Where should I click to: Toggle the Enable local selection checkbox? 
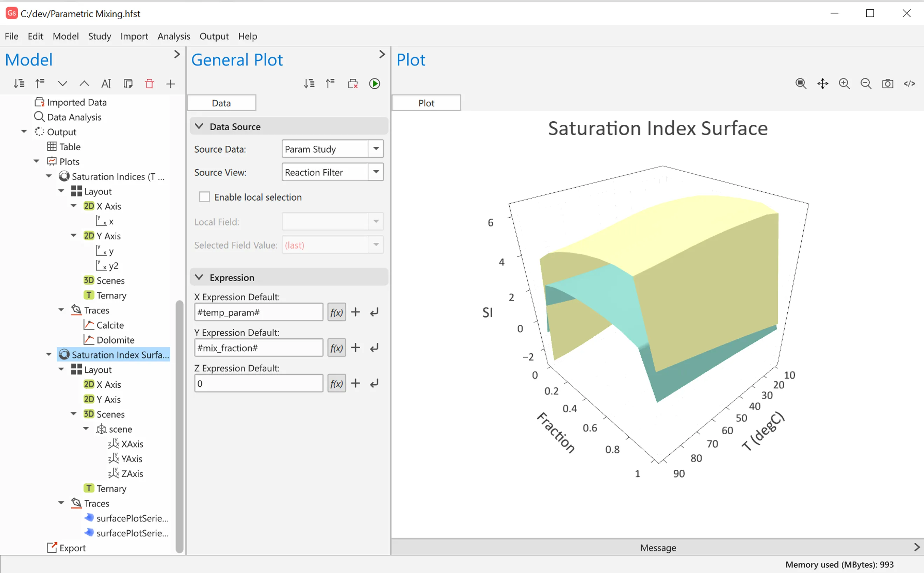[x=204, y=197]
